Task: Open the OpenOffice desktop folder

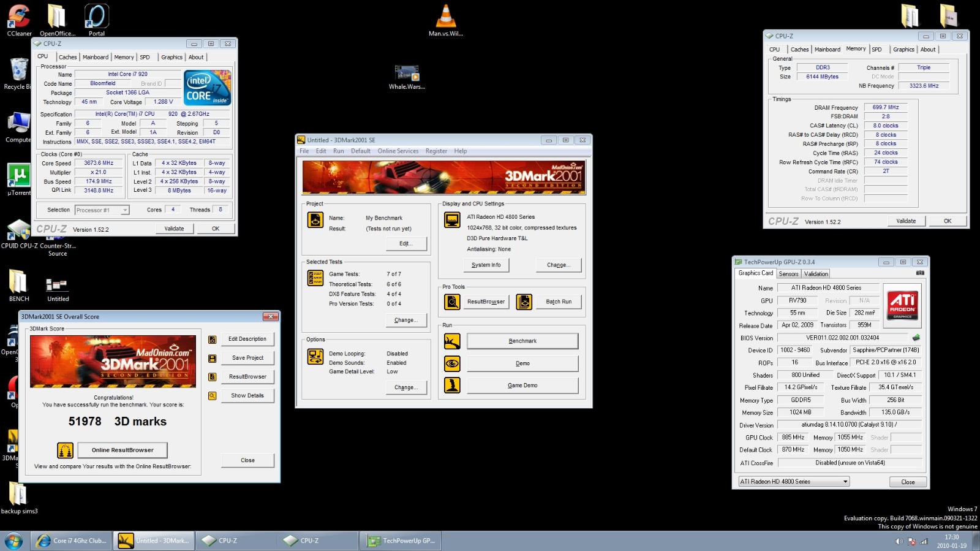Action: point(57,20)
